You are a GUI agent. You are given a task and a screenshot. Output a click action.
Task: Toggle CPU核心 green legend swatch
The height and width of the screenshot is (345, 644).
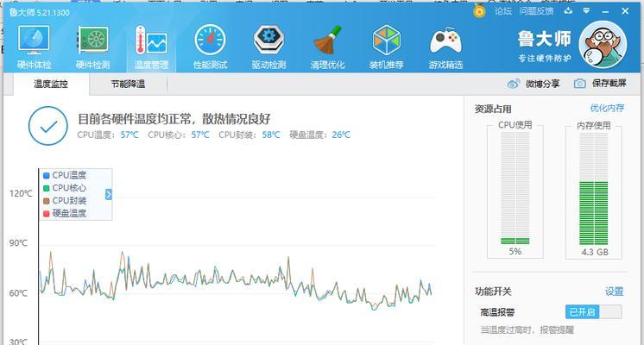[47, 188]
